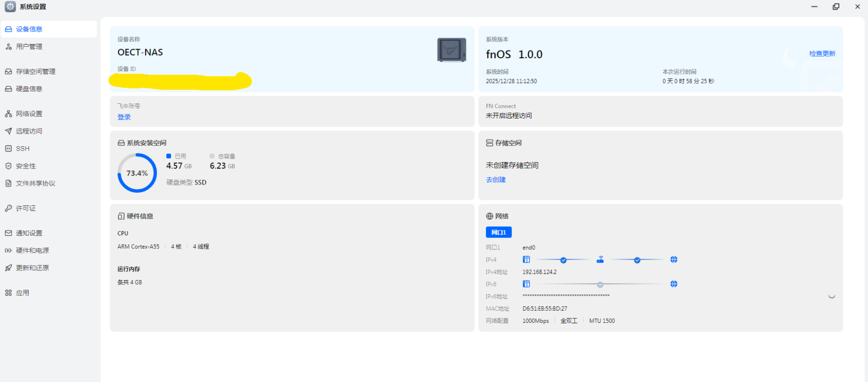The image size is (868, 382).
Task: Click the internet globe icon in the IPv4 row
Action: pos(674,260)
